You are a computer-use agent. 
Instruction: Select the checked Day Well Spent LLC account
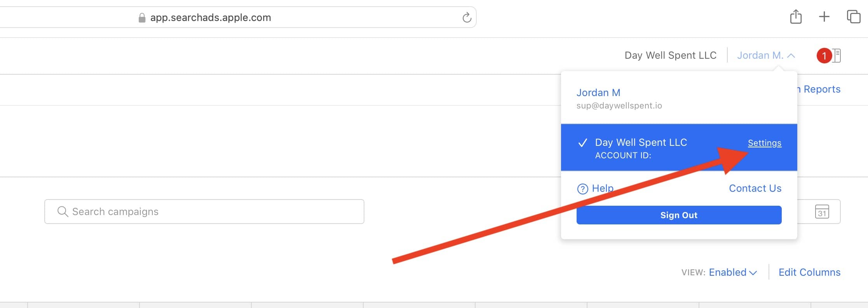(641, 143)
